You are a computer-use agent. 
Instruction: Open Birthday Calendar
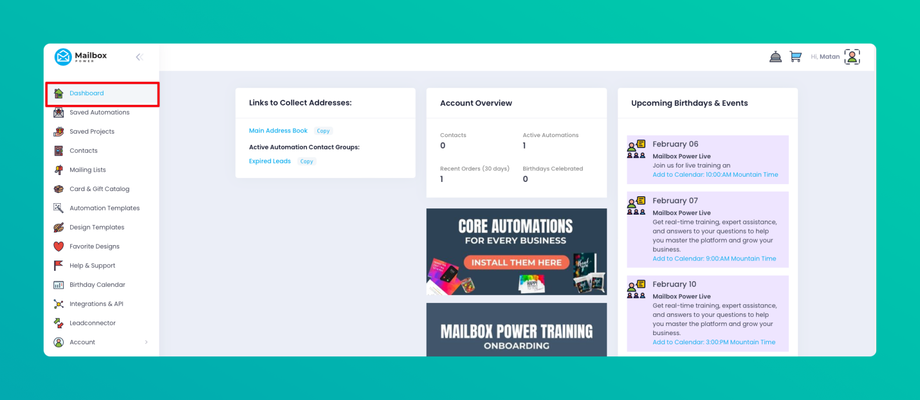(x=97, y=284)
